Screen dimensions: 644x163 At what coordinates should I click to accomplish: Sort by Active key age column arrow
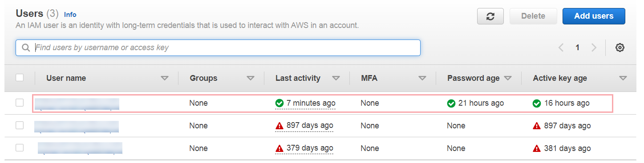point(623,78)
